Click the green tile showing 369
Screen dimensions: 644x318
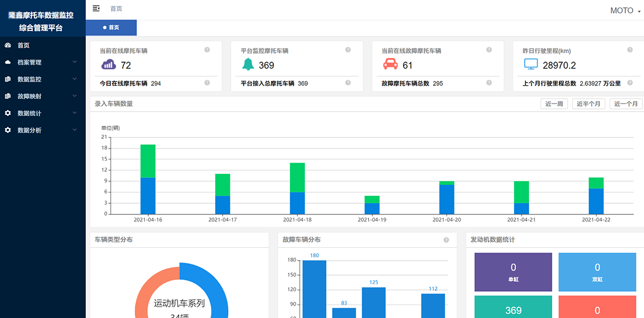tap(513, 307)
